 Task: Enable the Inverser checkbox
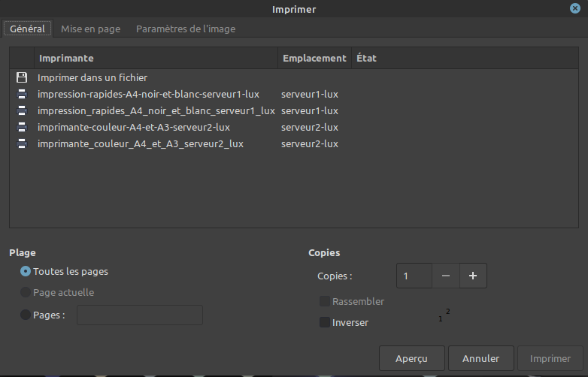(325, 322)
